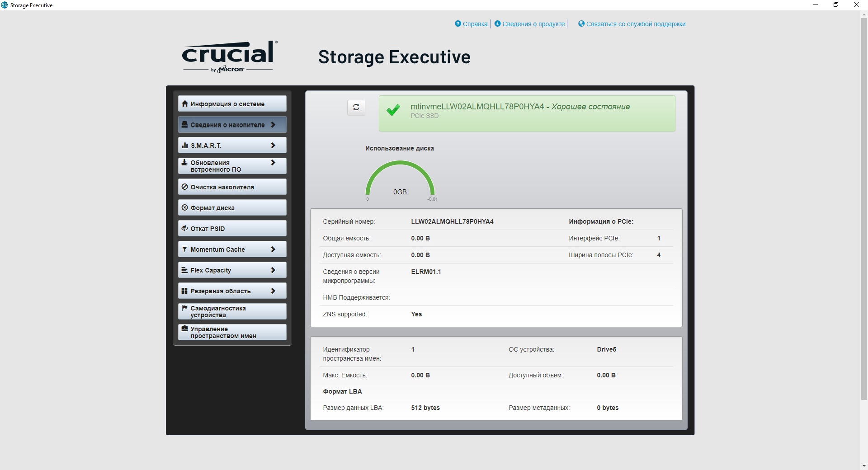Click the Формат LBA heading

click(342, 391)
